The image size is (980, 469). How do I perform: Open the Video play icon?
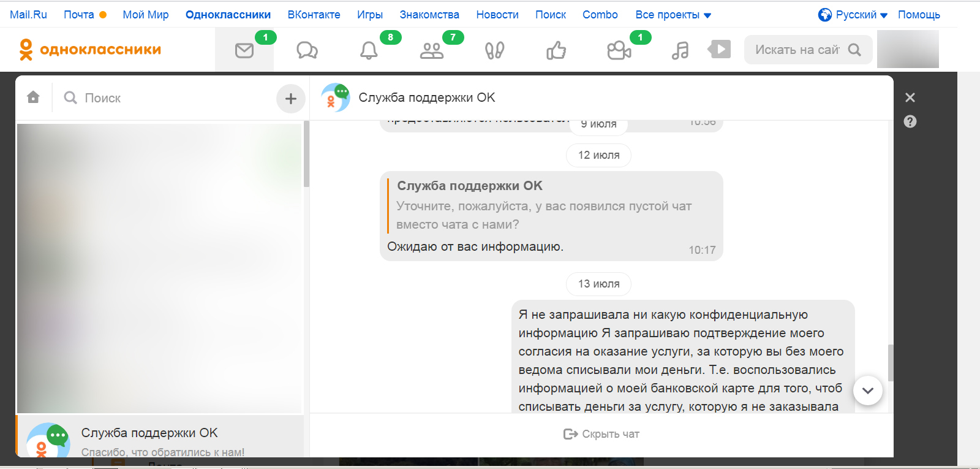point(720,49)
